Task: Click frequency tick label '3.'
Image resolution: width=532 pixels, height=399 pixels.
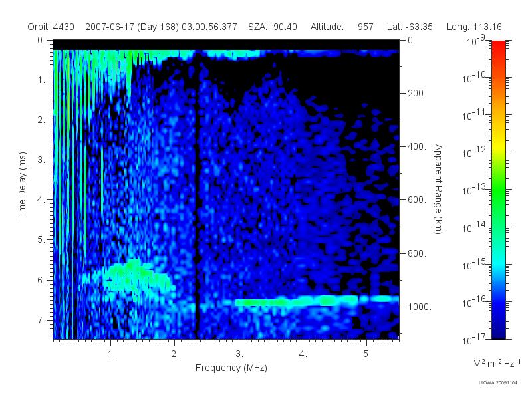Action: [239, 354]
